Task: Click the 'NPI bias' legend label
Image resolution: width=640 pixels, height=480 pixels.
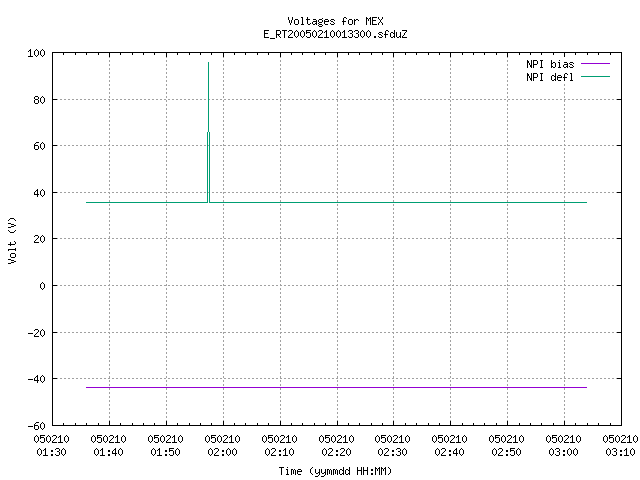Action: coord(550,64)
